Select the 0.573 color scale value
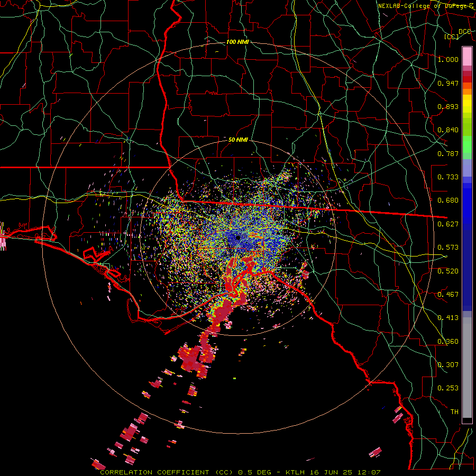The image size is (476, 476). click(x=448, y=248)
